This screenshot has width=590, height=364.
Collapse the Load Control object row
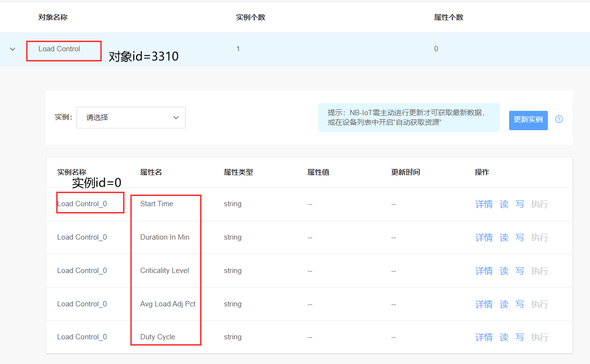[13, 49]
